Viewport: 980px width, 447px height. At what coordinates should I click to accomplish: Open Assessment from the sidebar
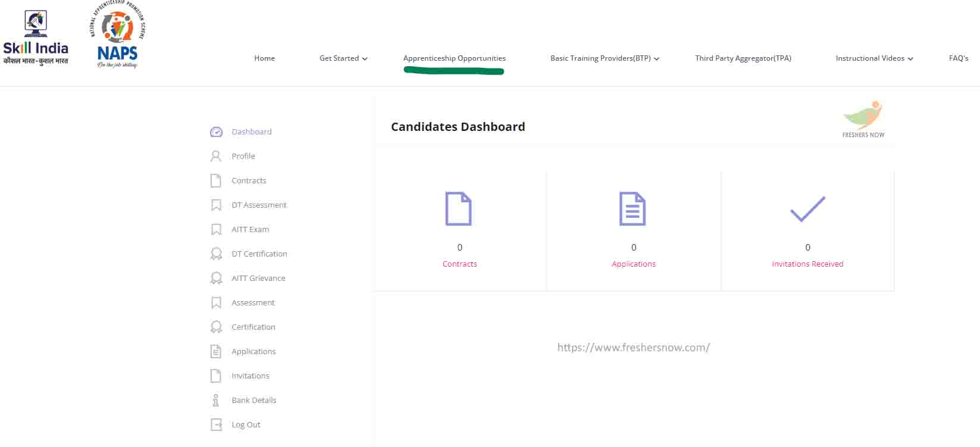(x=253, y=303)
